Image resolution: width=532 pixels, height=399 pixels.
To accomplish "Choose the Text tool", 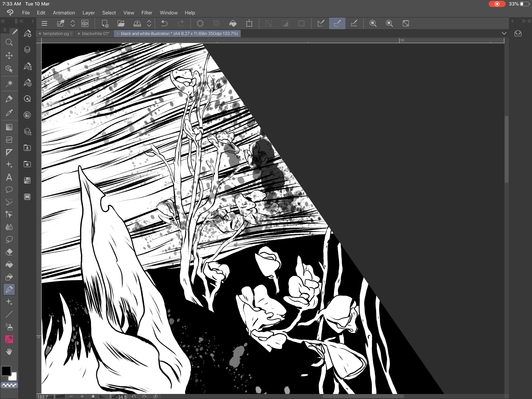I will (x=9, y=177).
